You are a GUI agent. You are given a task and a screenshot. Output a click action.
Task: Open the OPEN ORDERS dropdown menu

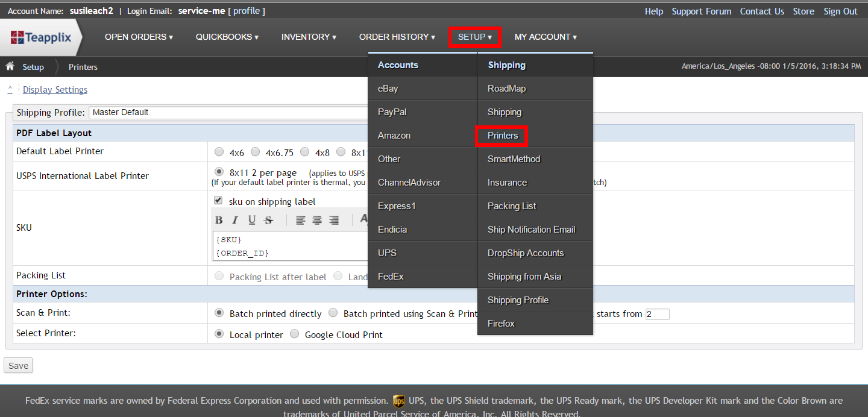(139, 37)
